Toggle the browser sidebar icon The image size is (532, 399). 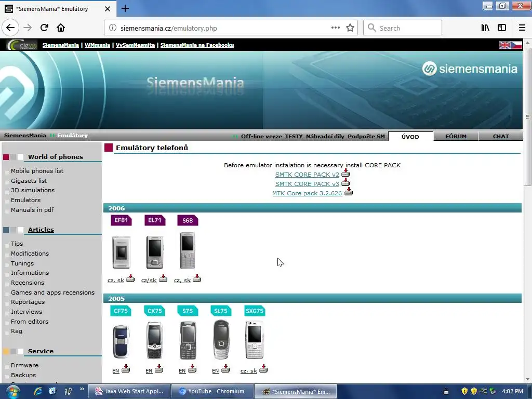click(x=502, y=28)
